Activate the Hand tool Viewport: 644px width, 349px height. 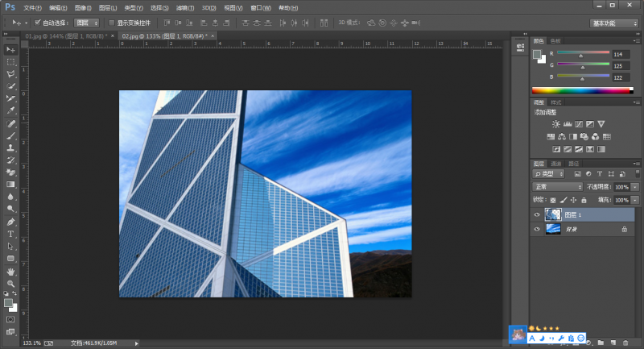[11, 271]
